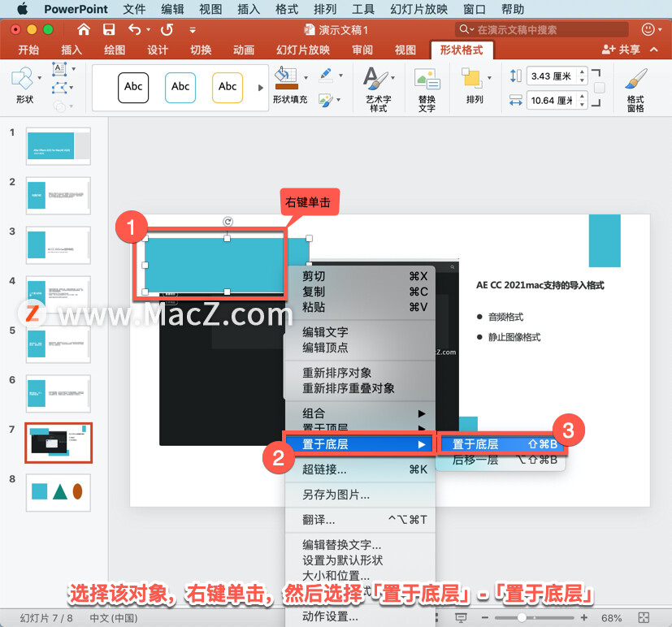Expand the shape styles gallery arrow
Screen dimensions: 672x627
click(x=260, y=88)
